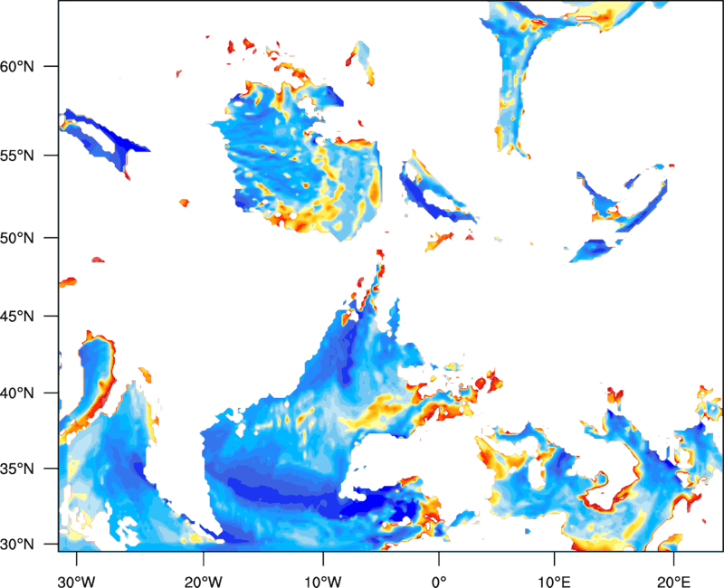
Task: Click the 35°N latitude label
Action: (17, 469)
